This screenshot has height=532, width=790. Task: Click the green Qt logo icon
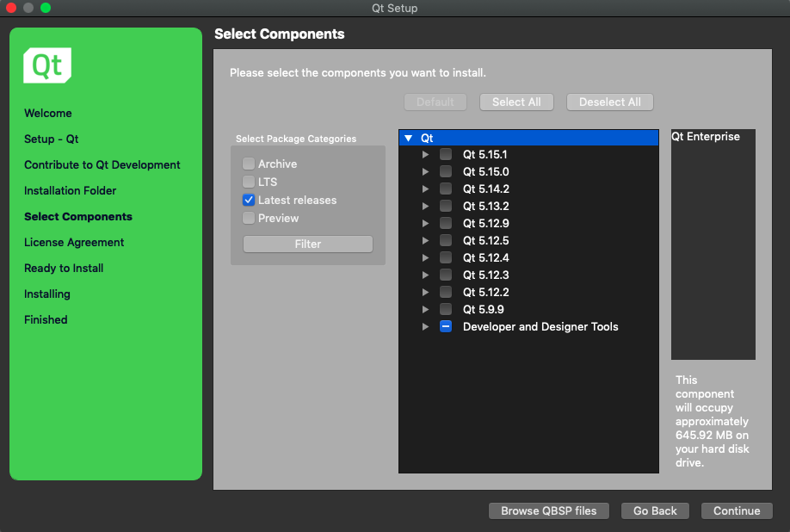point(47,65)
